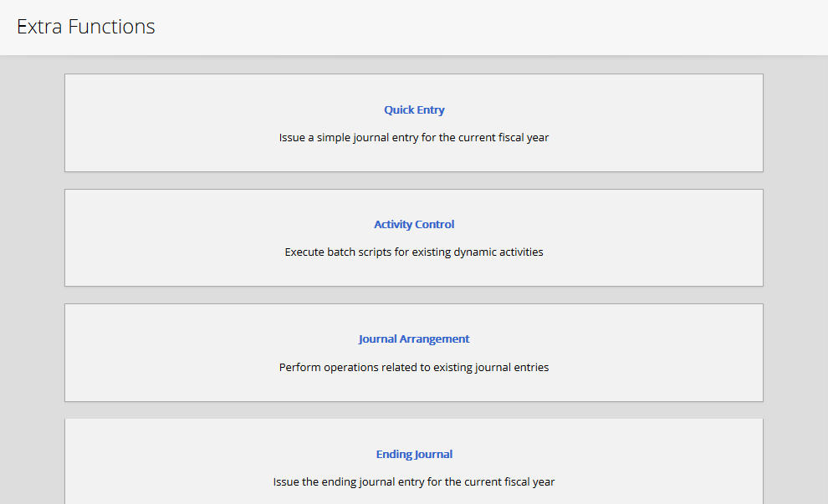
Task: Click the gap between Activity Control and Journal Arrangement
Action: (x=414, y=295)
